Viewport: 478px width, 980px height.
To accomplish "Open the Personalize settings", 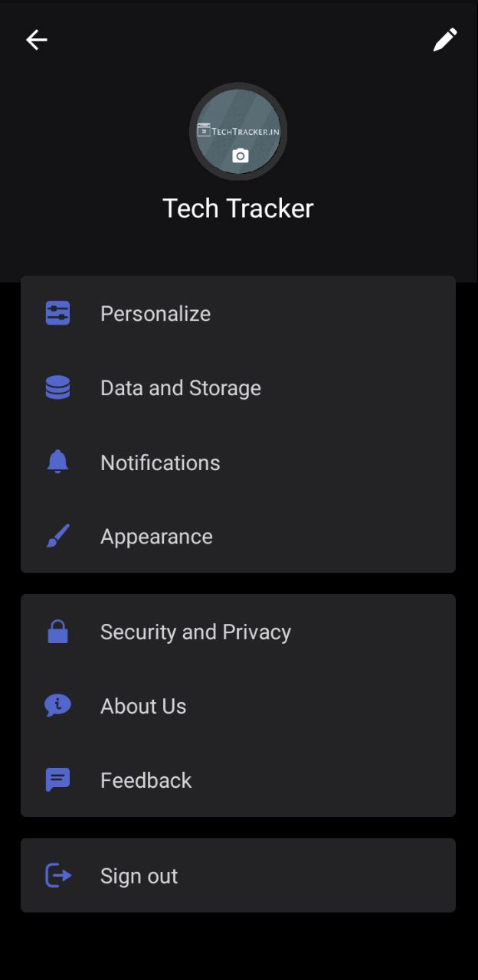I will point(156,314).
